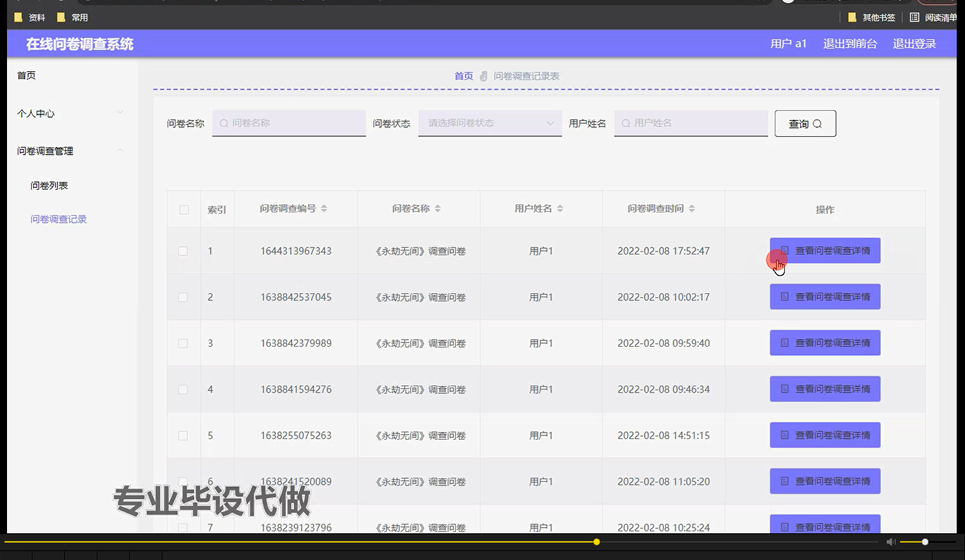Open the 问卷列表 sidebar menu item
The width and height of the screenshot is (965, 560).
click(x=48, y=185)
